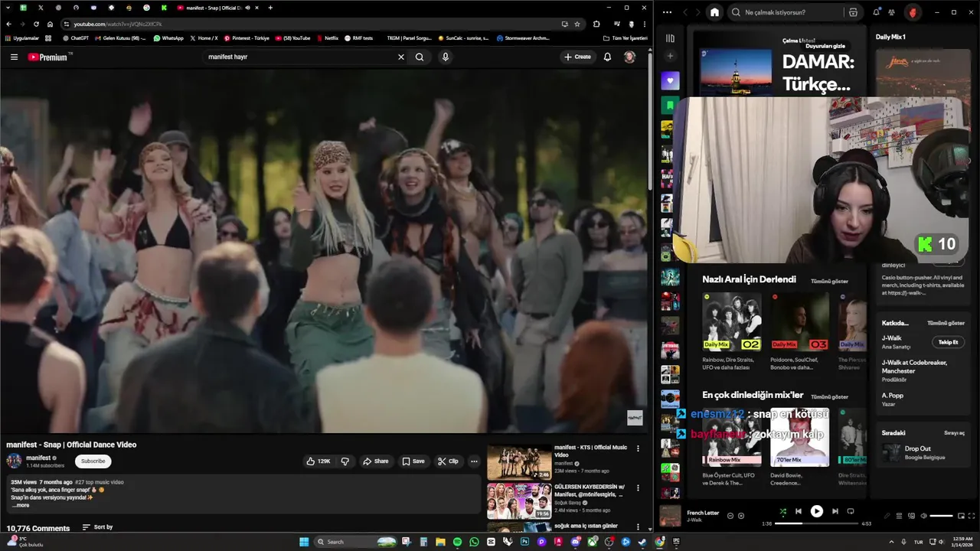Open Spotify three-dot app menu
The image size is (980, 551).
pos(668,12)
